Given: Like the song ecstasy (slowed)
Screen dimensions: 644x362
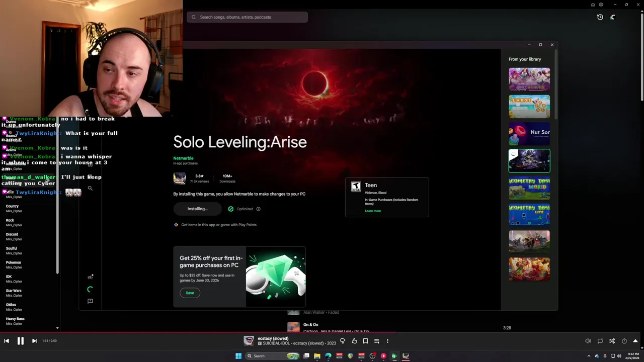Looking at the screenshot, I should point(354,341).
